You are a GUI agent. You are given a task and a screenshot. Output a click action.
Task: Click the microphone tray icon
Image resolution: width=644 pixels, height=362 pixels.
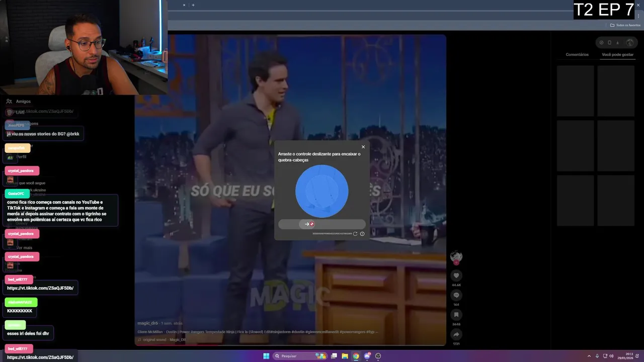pyautogui.click(x=597, y=356)
